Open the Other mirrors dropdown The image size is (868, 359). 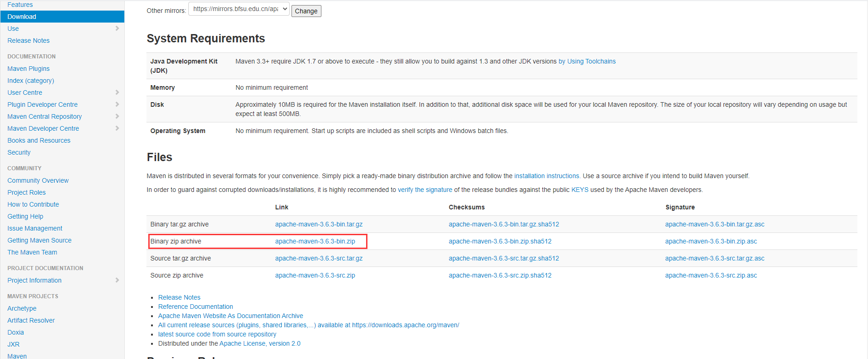(x=239, y=9)
